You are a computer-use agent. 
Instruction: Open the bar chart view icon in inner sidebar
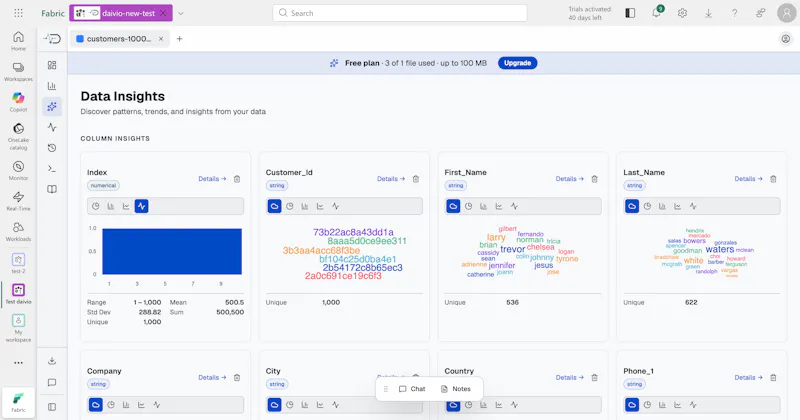52,86
